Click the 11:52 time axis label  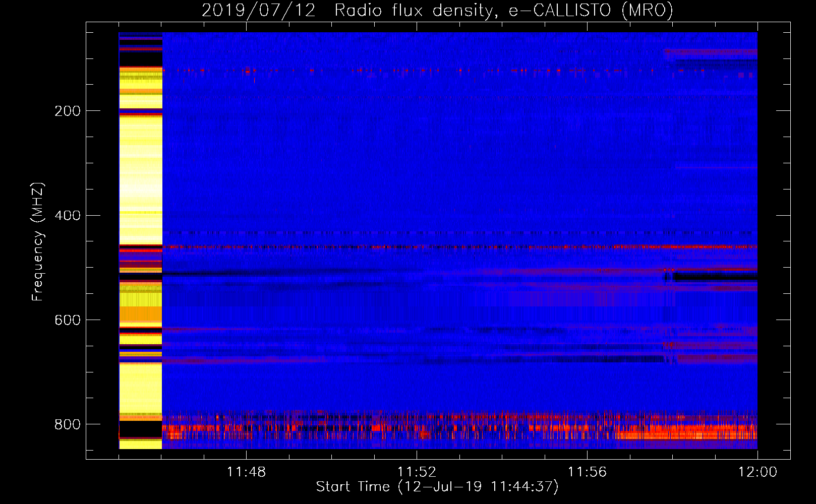tap(417, 472)
